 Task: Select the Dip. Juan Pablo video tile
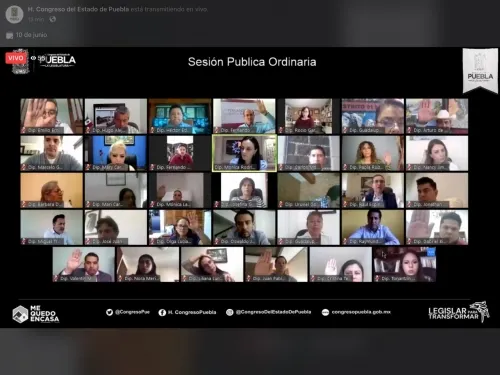click(x=276, y=264)
